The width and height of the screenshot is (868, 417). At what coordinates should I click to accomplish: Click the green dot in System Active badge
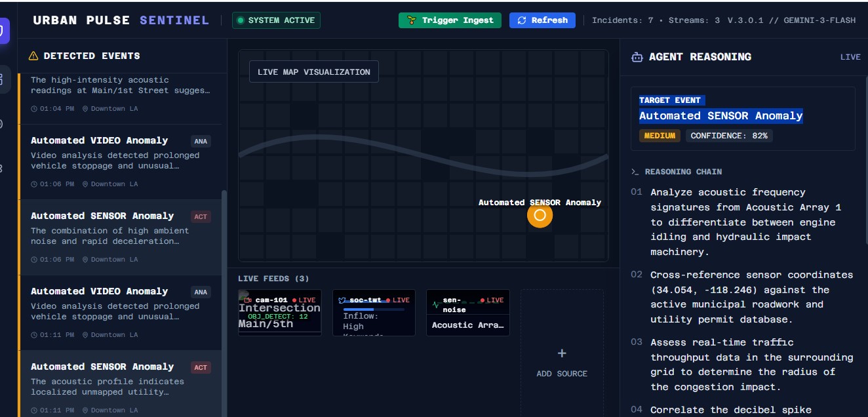click(x=241, y=20)
